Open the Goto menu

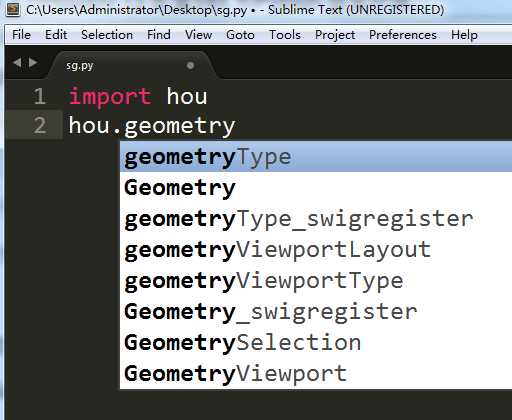pos(240,35)
